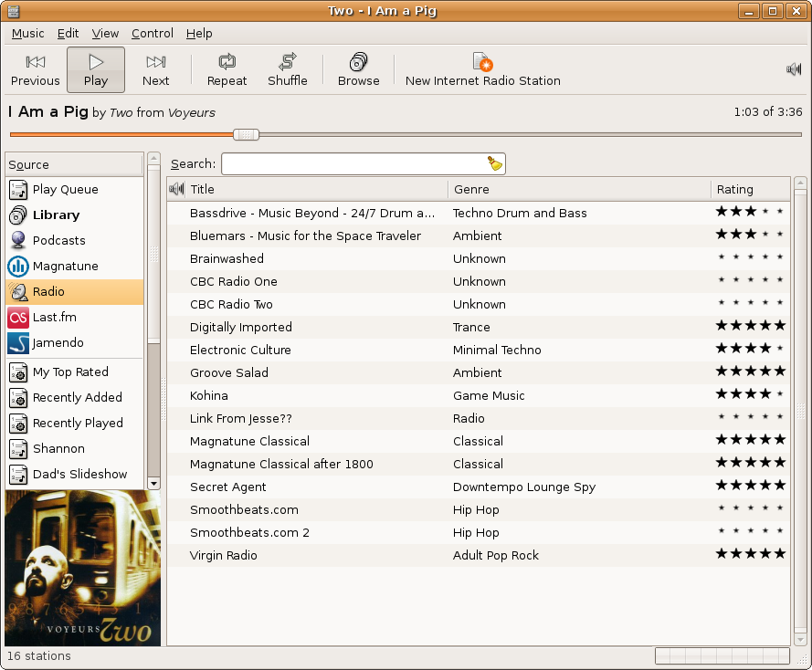Sort stations by Rating column
812x670 pixels.
(751, 189)
